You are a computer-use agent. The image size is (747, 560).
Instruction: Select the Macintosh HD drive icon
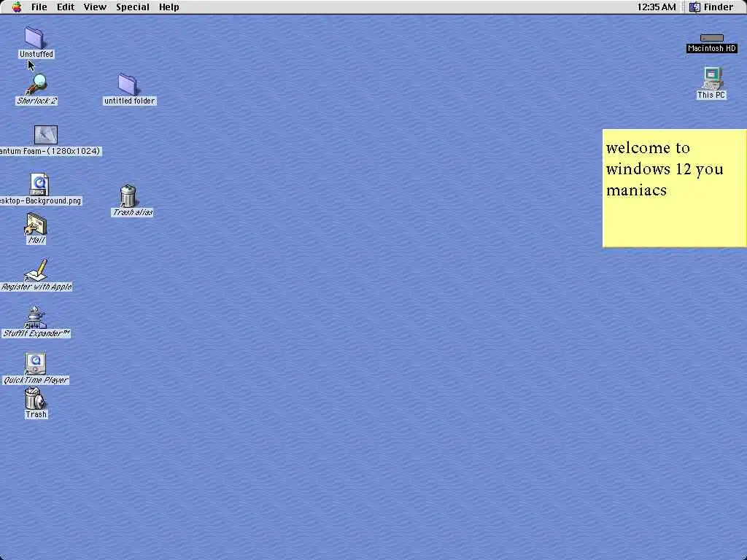click(x=712, y=38)
